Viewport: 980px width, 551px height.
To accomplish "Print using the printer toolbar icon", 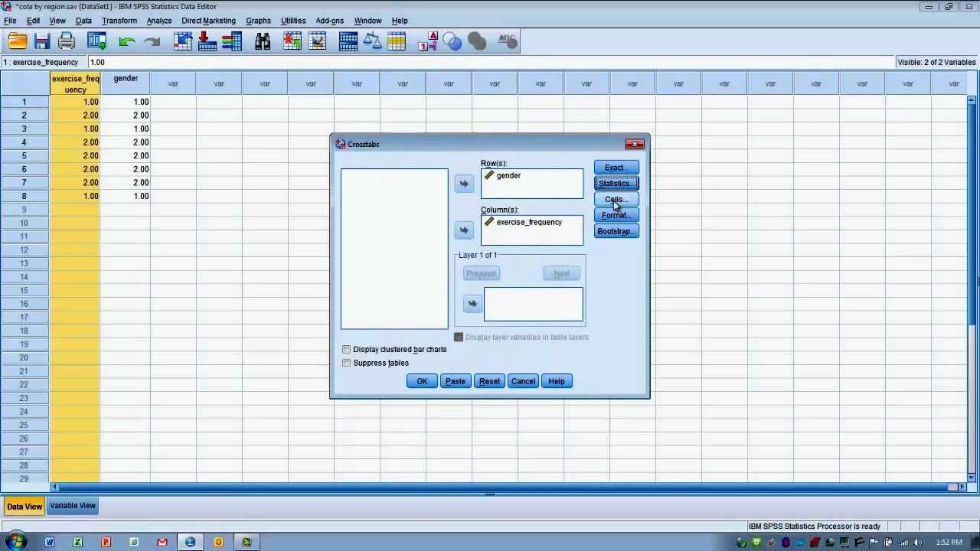I will coord(67,42).
